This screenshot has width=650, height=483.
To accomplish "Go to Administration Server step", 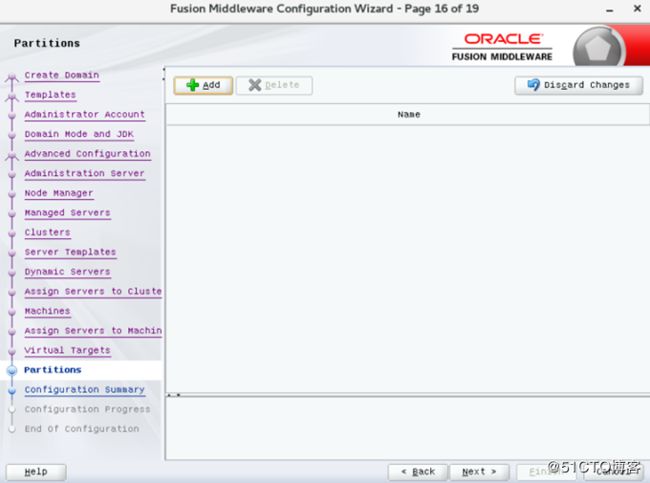I will 84,173.
